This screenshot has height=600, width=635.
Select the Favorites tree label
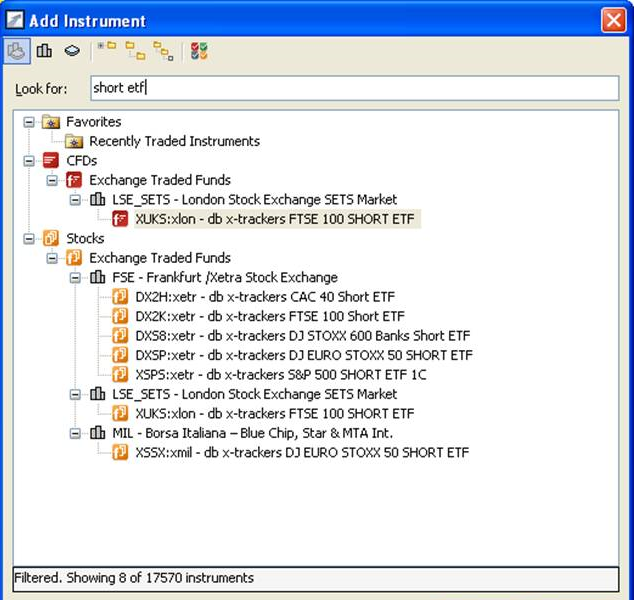pyautogui.click(x=94, y=122)
